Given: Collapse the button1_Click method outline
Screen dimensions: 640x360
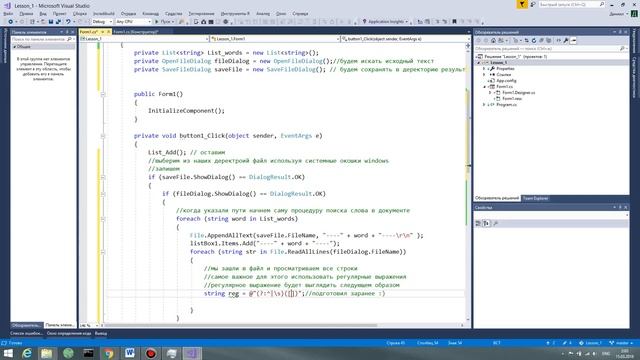Looking at the screenshot, I should click(x=103, y=136).
